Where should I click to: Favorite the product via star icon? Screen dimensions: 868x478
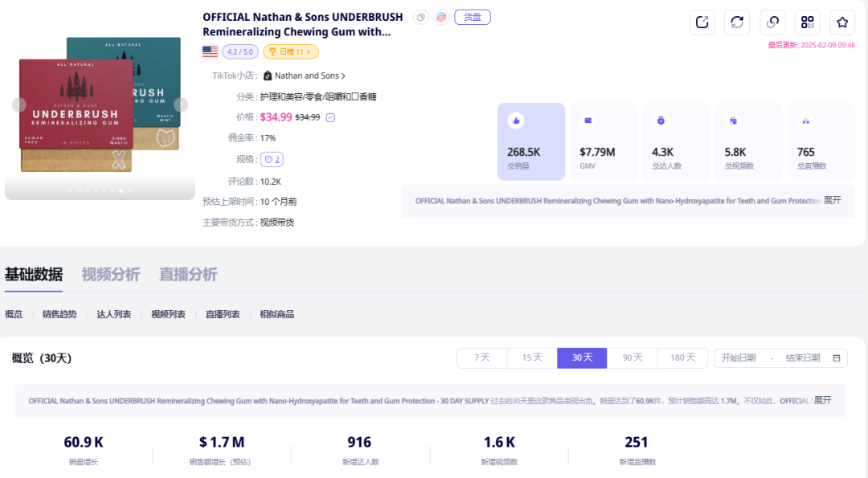tap(841, 22)
